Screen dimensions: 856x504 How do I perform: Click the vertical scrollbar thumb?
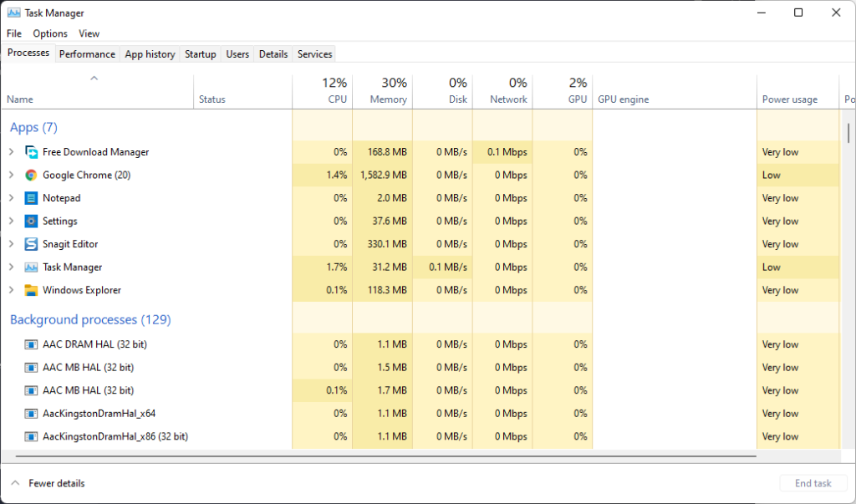pyautogui.click(x=848, y=133)
